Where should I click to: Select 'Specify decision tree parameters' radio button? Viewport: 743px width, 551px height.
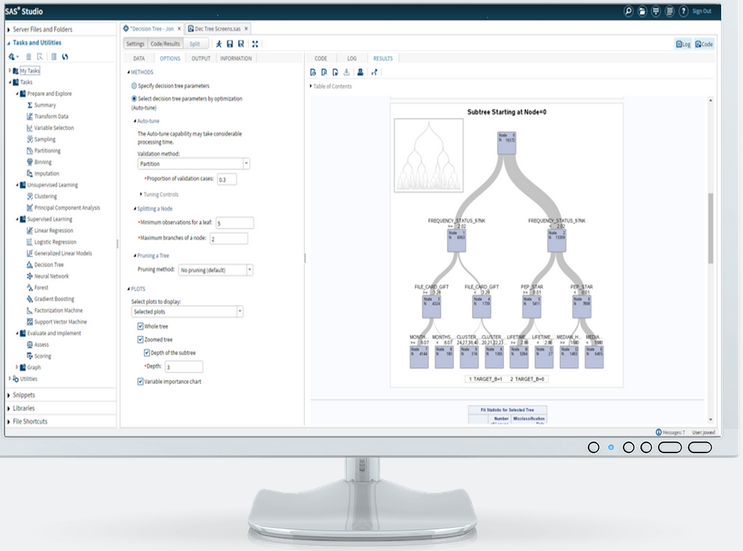[x=134, y=86]
